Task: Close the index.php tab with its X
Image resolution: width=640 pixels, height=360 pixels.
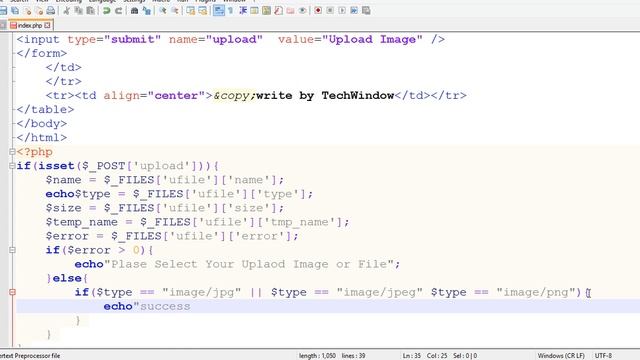Action: point(47,25)
